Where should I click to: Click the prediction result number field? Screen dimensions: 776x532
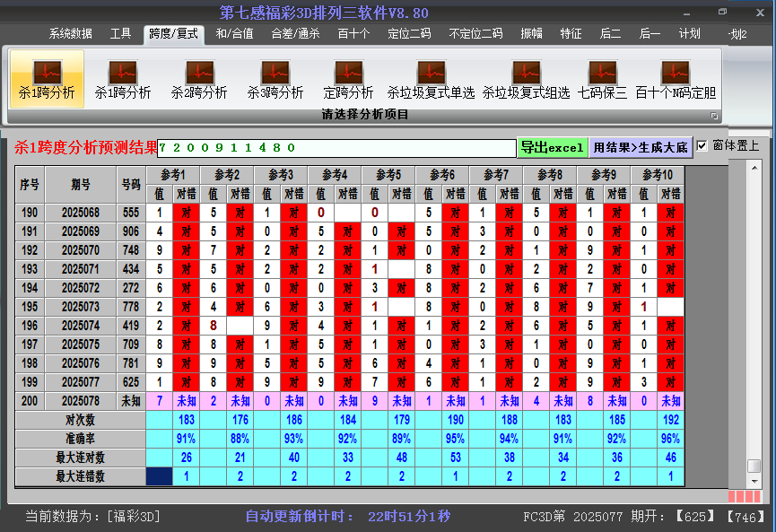pyautogui.click(x=336, y=147)
